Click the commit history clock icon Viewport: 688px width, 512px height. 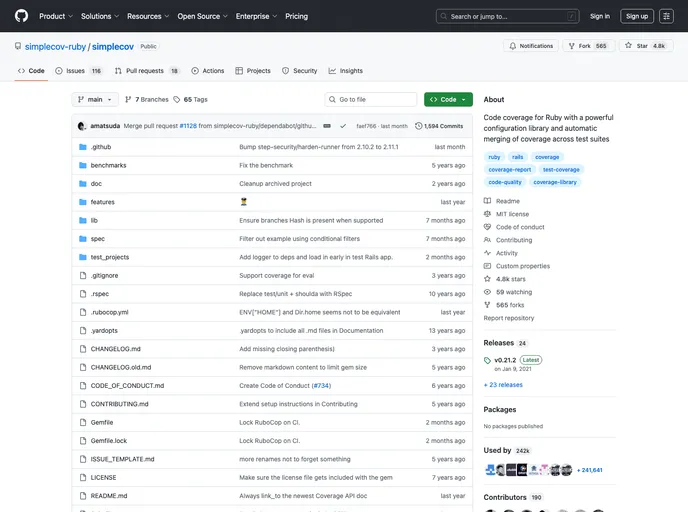tap(418, 126)
